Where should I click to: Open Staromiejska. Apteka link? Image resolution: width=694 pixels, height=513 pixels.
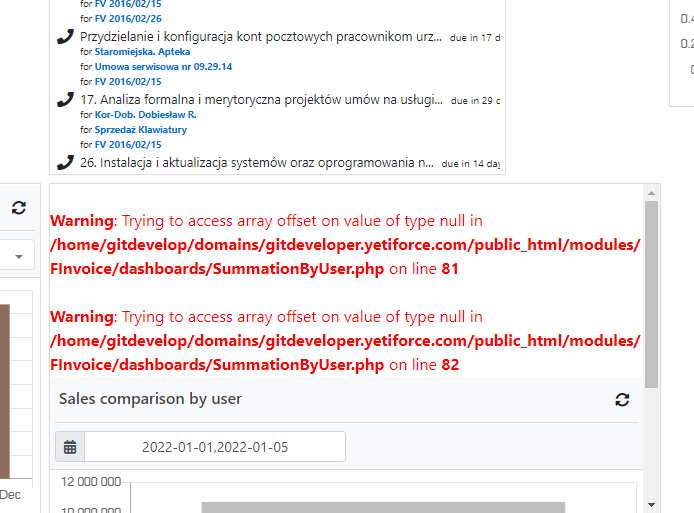pos(143,52)
